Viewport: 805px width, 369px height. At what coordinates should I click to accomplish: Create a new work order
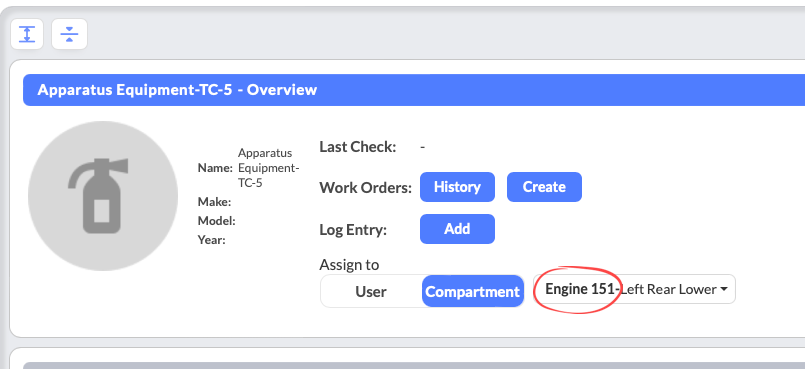coord(544,187)
